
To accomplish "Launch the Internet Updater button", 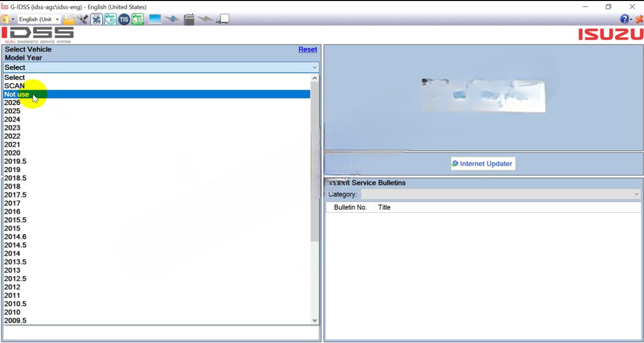I will pyautogui.click(x=483, y=164).
